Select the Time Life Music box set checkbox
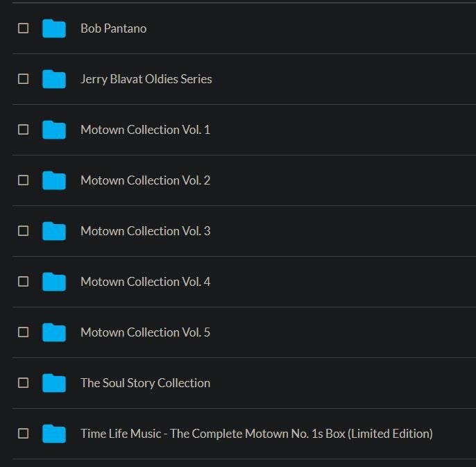476x467 pixels. (23, 434)
